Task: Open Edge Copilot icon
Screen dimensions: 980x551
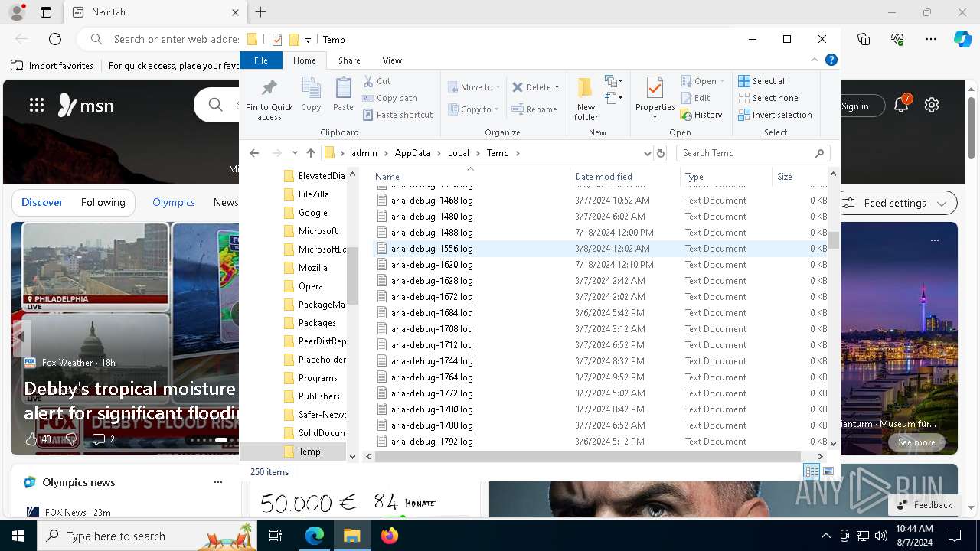Action: [962, 39]
